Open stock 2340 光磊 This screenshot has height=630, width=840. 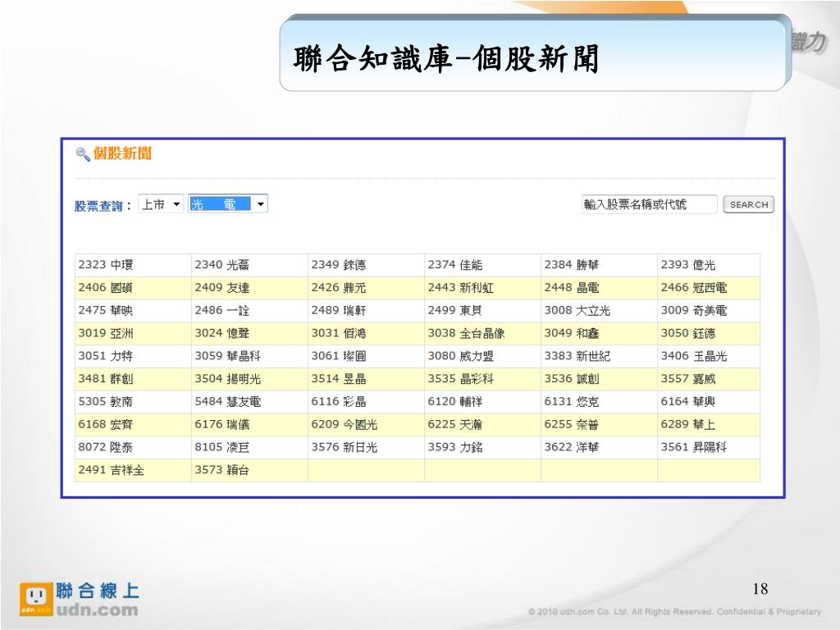[x=221, y=265]
